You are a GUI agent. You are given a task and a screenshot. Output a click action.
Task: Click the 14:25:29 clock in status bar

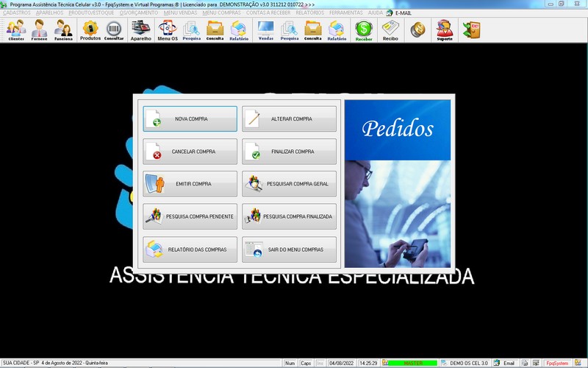coord(368,363)
